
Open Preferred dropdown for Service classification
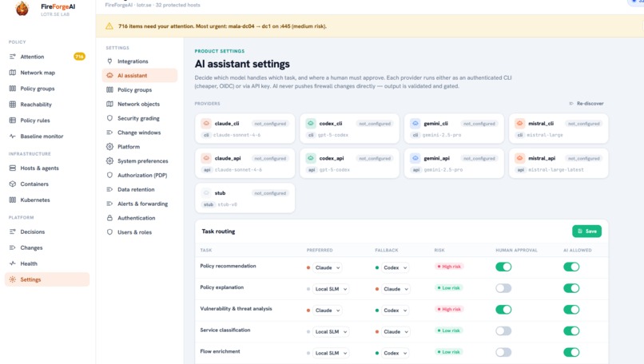click(331, 331)
